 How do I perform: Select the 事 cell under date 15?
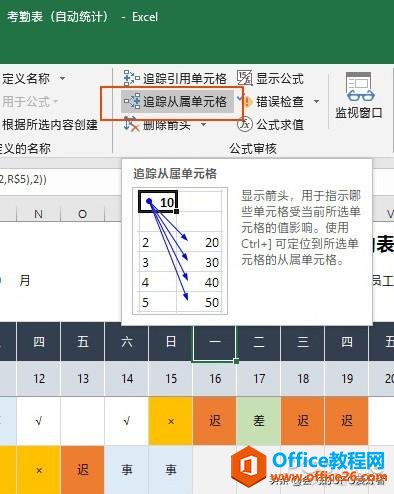(x=171, y=470)
